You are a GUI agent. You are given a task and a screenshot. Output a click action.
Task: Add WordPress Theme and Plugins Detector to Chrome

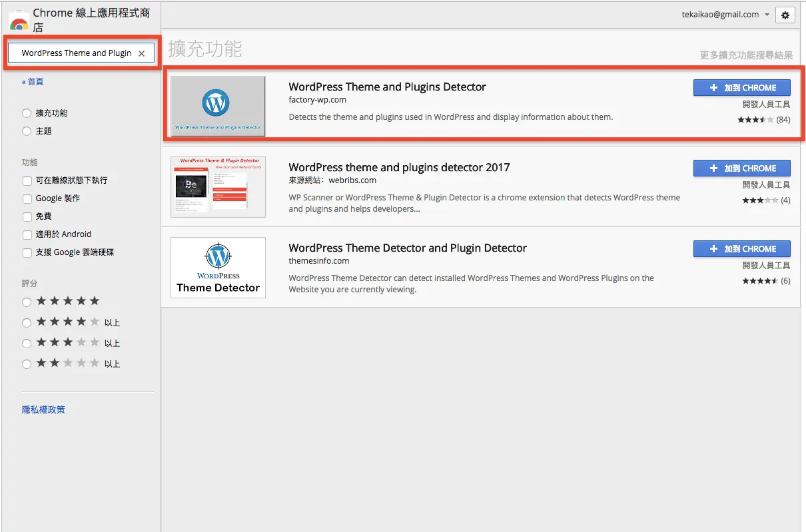click(742, 88)
